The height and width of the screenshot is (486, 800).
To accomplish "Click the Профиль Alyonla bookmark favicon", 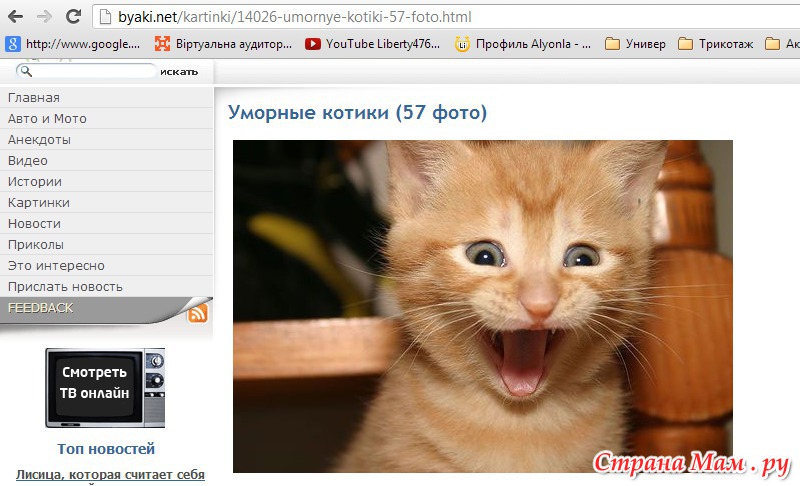I will tap(462, 44).
